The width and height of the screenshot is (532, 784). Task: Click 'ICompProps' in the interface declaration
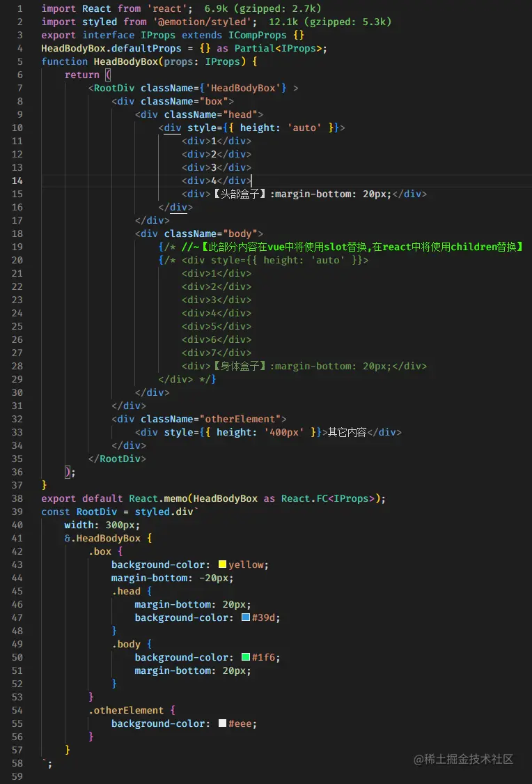[x=257, y=35]
